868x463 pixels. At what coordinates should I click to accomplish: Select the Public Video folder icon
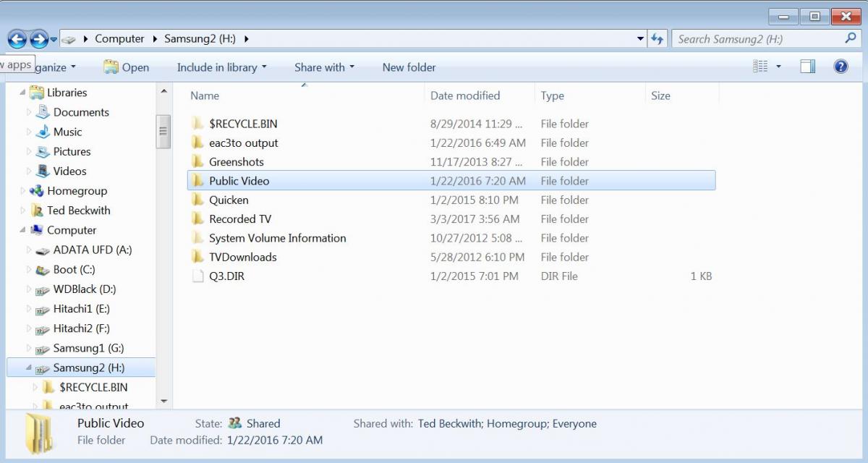[x=197, y=181]
